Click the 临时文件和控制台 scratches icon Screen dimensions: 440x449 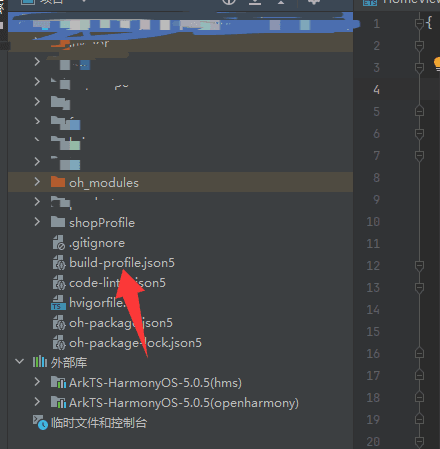40,422
